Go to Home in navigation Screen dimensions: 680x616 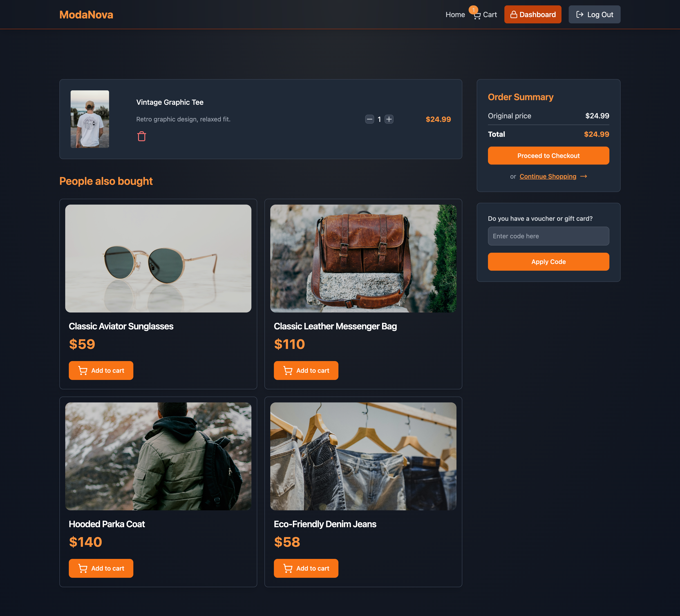pos(455,15)
